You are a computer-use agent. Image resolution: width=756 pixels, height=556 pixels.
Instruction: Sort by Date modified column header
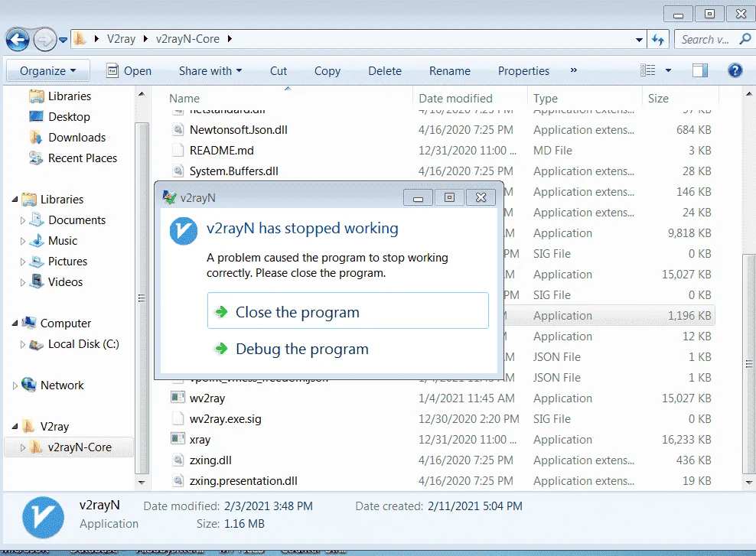pos(455,99)
